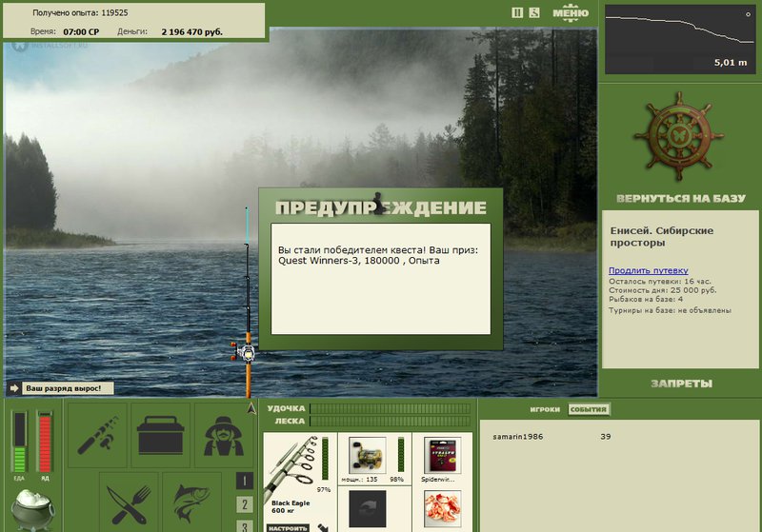Click Вернуться на базу button
762x532 pixels.
[680, 198]
